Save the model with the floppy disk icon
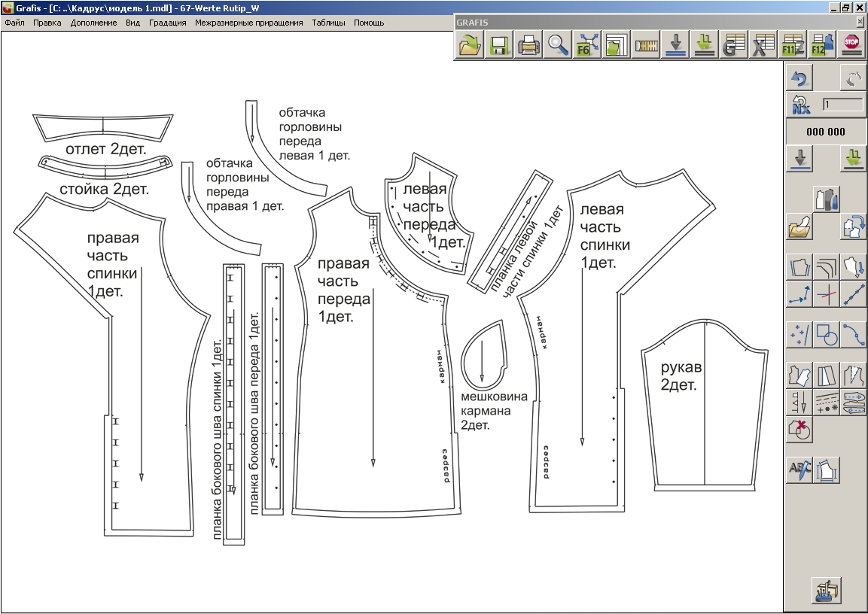This screenshot has height=614, width=868. [x=499, y=45]
